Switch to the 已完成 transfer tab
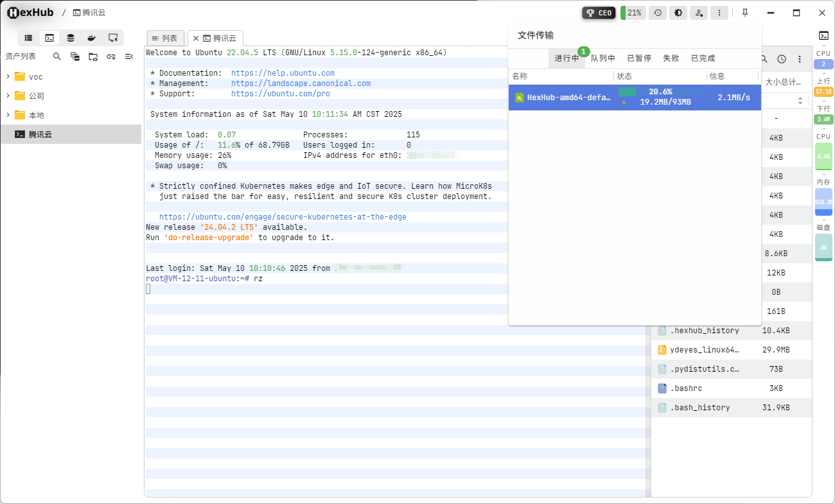This screenshot has width=835, height=504. tap(703, 58)
